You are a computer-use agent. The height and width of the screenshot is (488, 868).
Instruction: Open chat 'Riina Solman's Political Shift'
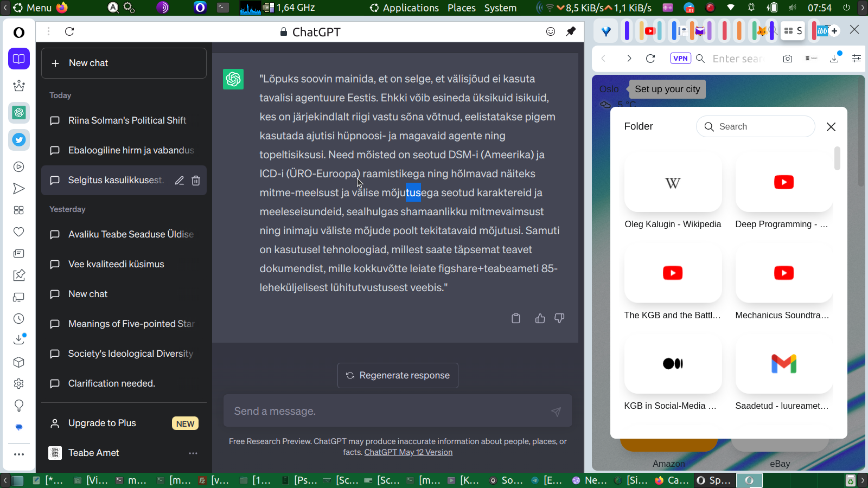pos(124,120)
